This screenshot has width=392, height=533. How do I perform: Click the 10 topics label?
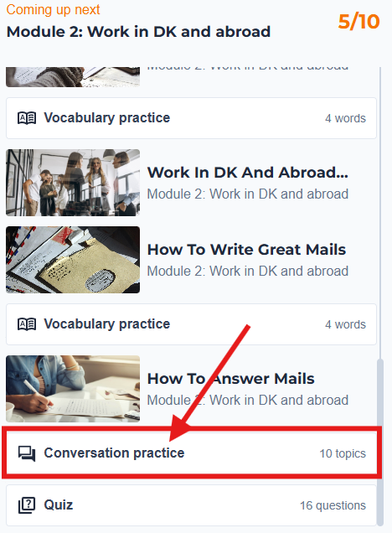point(343,453)
